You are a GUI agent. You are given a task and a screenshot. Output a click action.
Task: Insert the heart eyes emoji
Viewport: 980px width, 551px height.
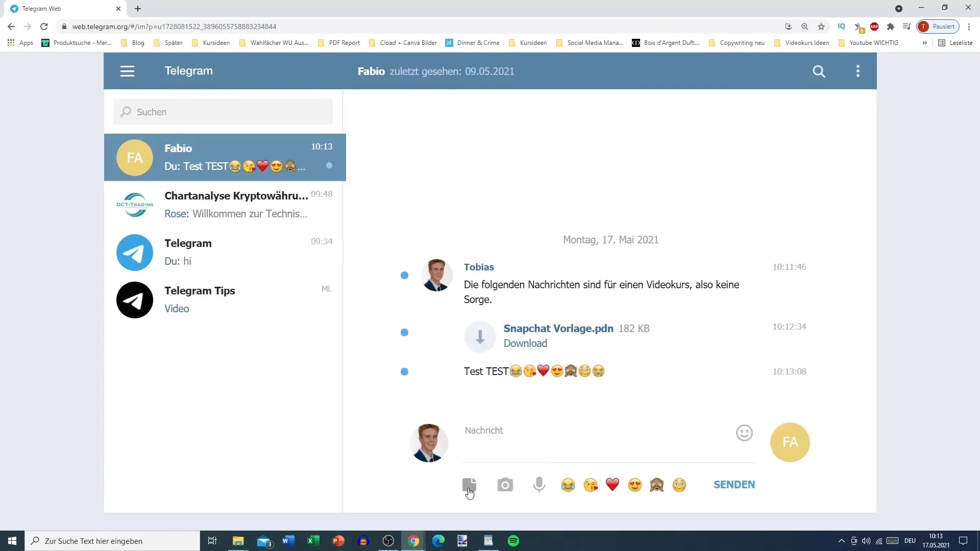(x=635, y=485)
